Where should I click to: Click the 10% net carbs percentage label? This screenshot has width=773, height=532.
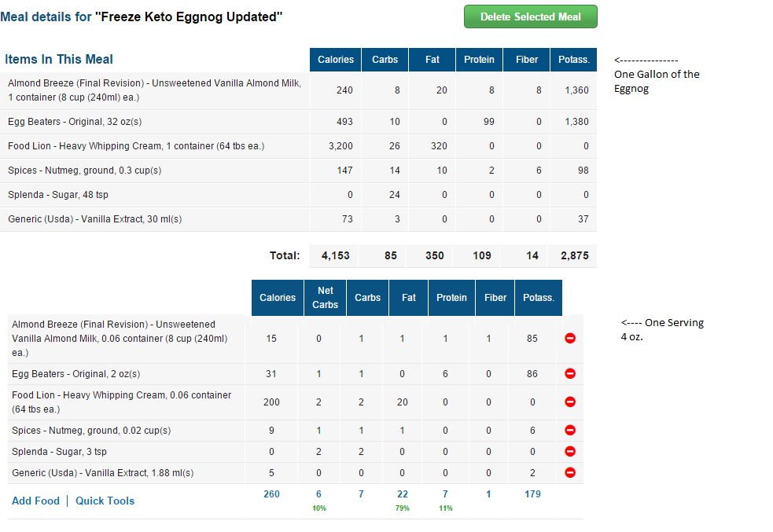tap(319, 508)
